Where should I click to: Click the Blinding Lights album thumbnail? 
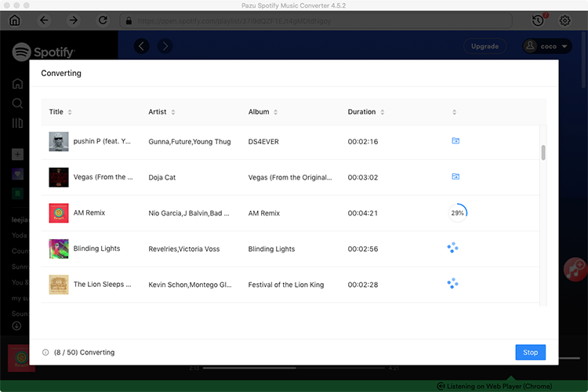(59, 249)
